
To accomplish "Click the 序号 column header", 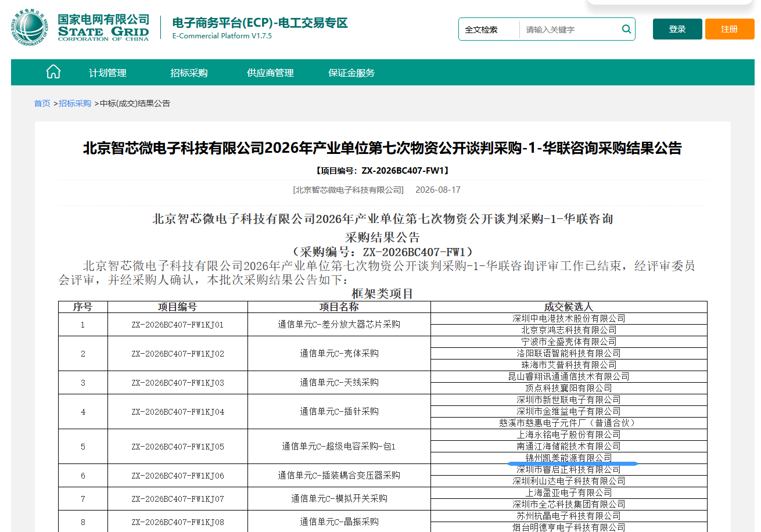I will pyautogui.click(x=82, y=307).
